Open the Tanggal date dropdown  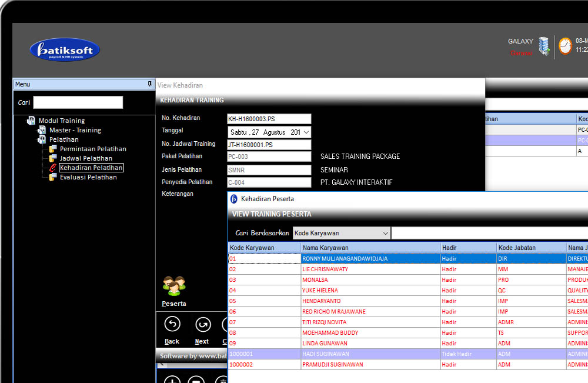pos(305,132)
